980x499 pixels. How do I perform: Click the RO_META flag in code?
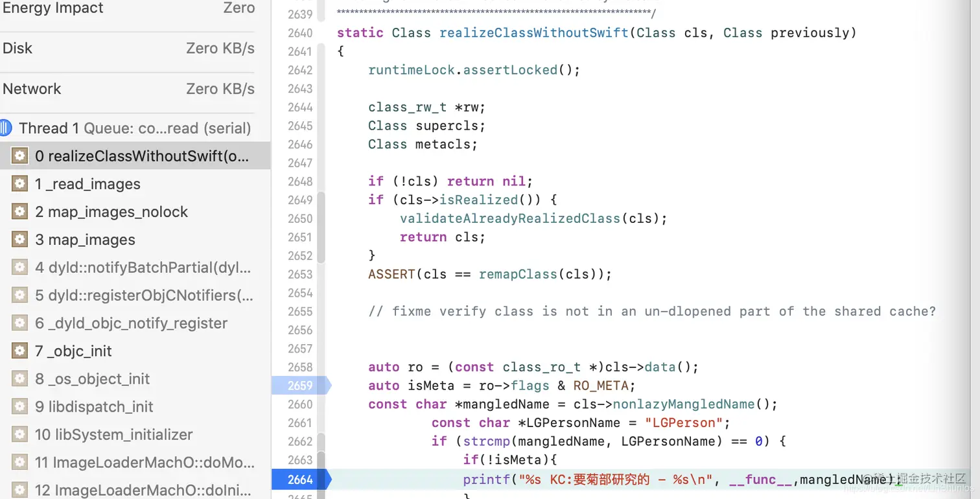(601, 386)
